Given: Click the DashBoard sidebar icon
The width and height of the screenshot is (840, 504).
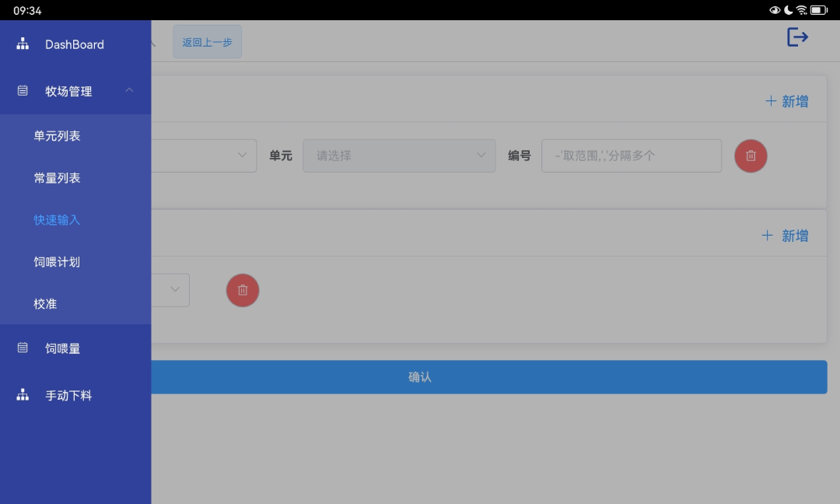Looking at the screenshot, I should point(21,44).
